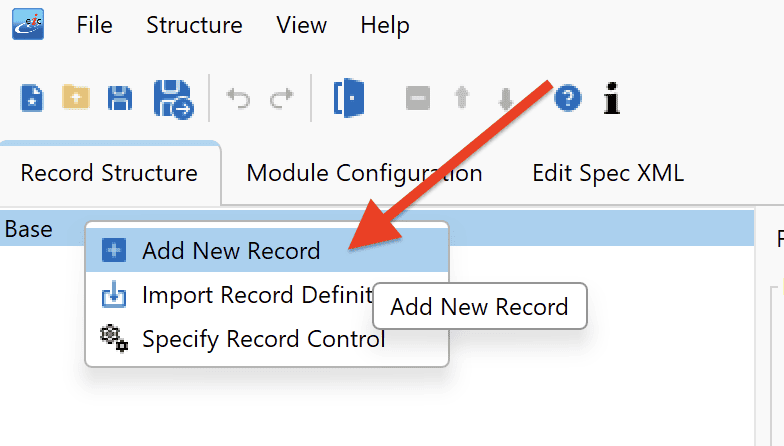Click the Save As icon with arrow
Screen dimensions: 784x446
coord(174,99)
